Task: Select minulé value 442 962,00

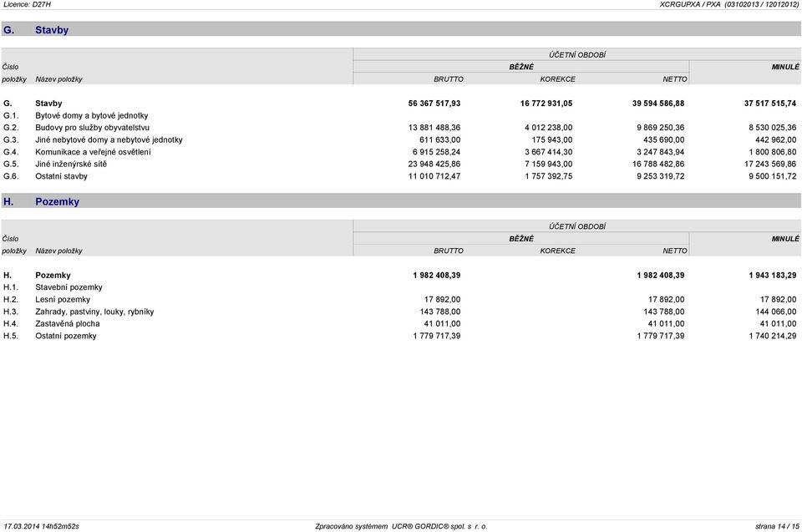Action: (776, 139)
